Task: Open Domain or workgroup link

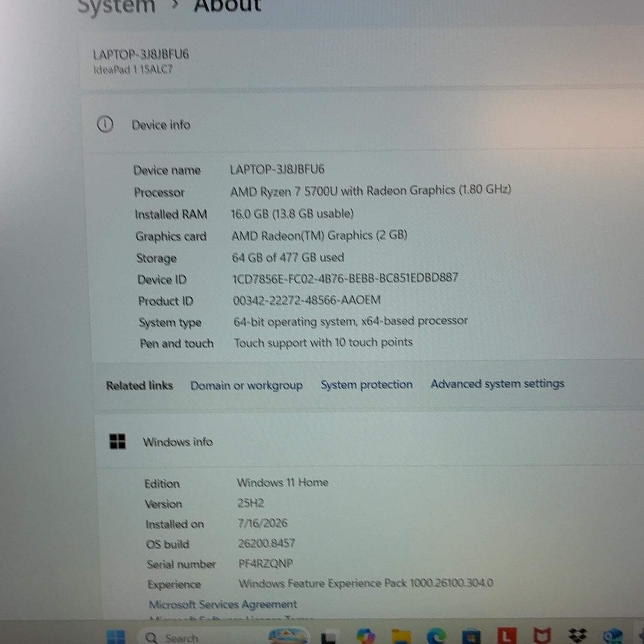Action: [246, 386]
